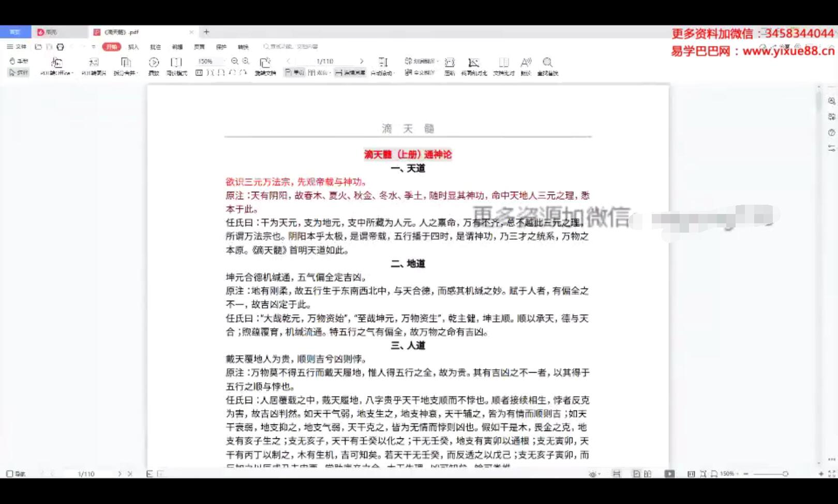Screen dimensions: 838x504
Task: Click the 压缩 compress document icon
Action: (x=450, y=65)
